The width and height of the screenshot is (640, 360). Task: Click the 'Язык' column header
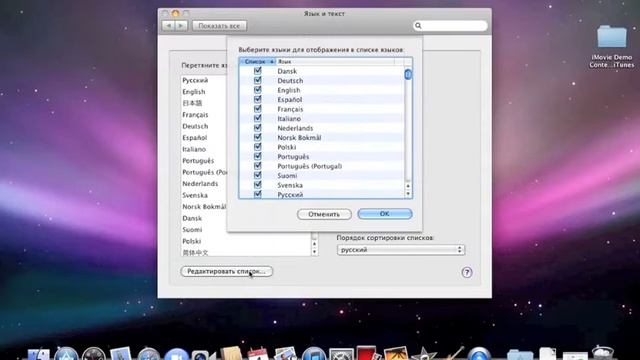point(336,62)
